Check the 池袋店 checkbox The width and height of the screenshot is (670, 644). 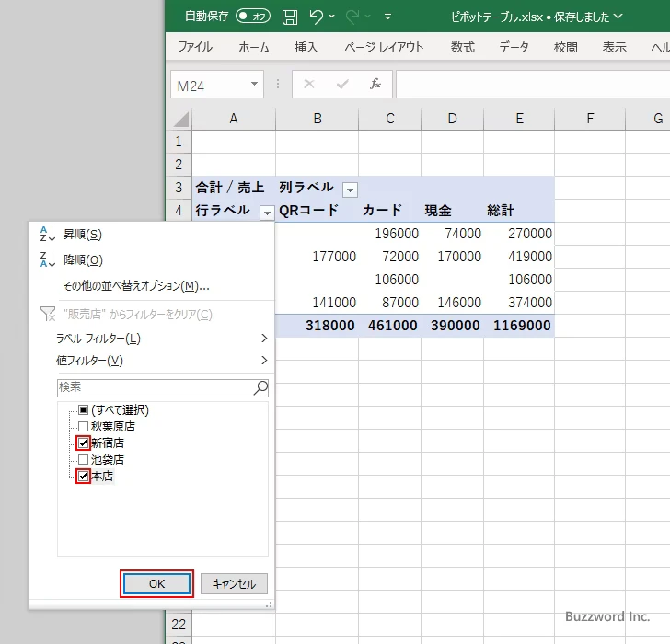coord(84,459)
